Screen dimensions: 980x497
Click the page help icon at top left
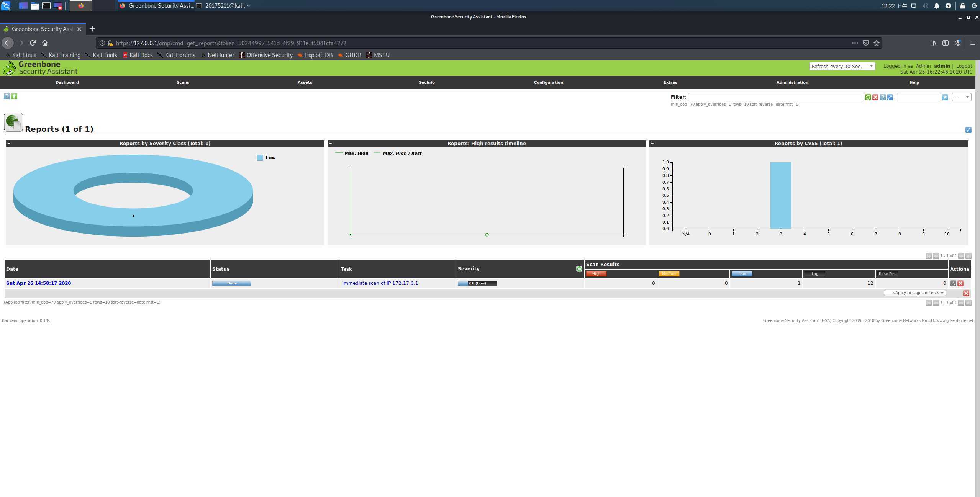pos(7,96)
